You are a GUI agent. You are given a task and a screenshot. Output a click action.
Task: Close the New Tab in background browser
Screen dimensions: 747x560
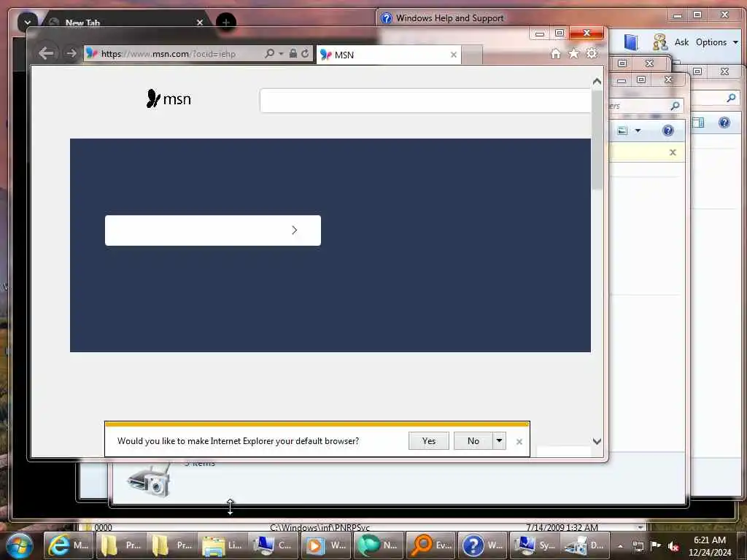[x=200, y=23]
